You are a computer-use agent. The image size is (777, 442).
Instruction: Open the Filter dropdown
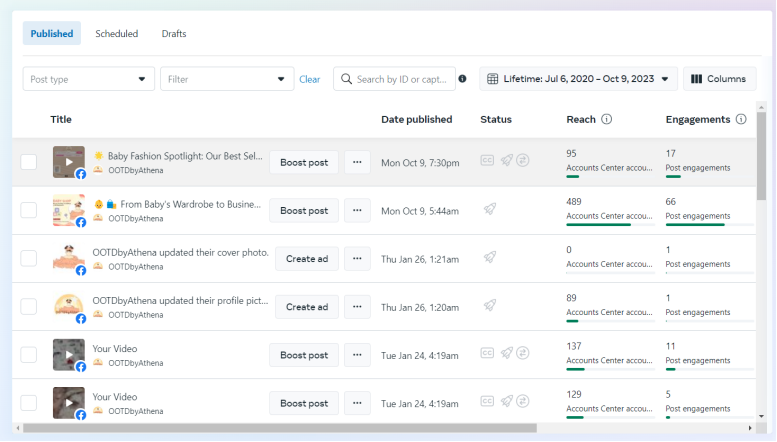click(227, 79)
